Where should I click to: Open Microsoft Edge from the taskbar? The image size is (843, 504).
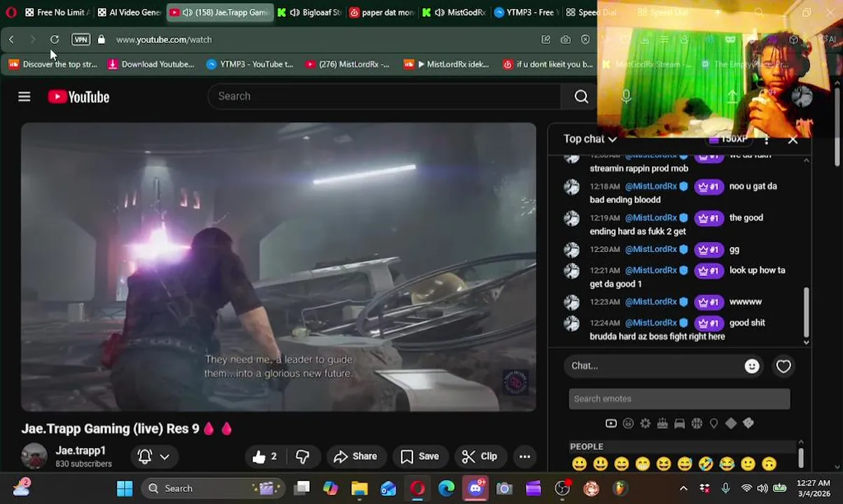point(446,488)
